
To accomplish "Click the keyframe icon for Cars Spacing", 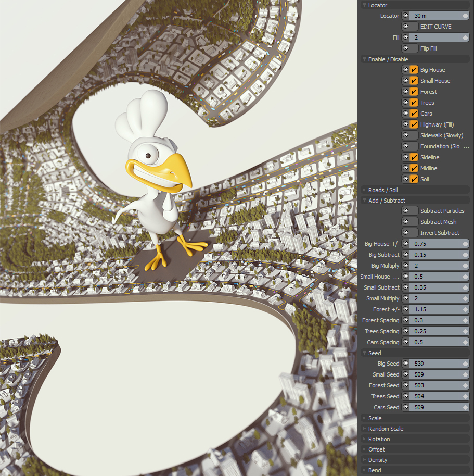I will (x=405, y=342).
